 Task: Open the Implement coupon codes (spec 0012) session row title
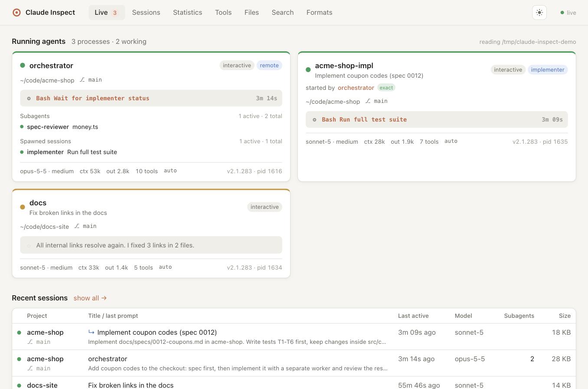point(157,333)
